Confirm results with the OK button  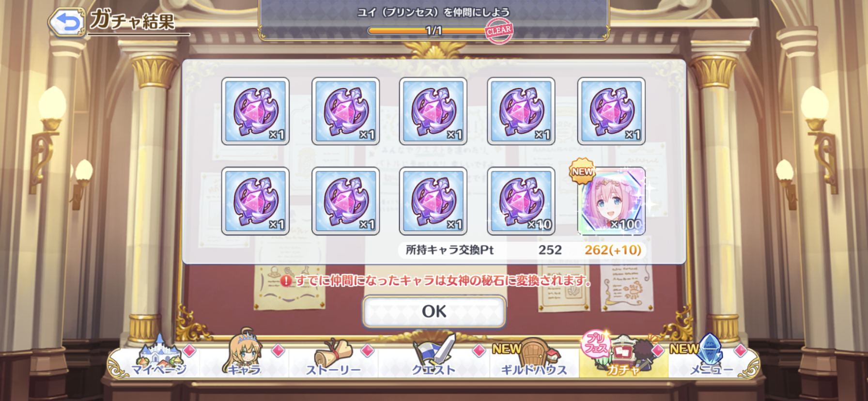pos(434,311)
